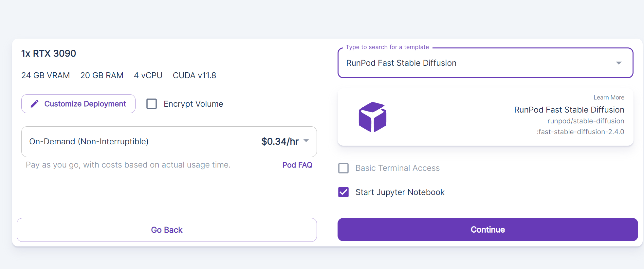Click the RunPod Fast Stable Diffusion card title

[569, 110]
